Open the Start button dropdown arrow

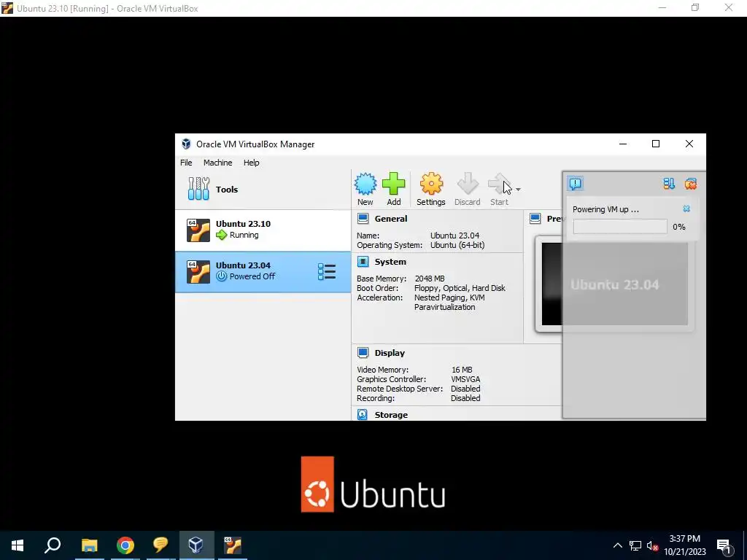click(518, 190)
